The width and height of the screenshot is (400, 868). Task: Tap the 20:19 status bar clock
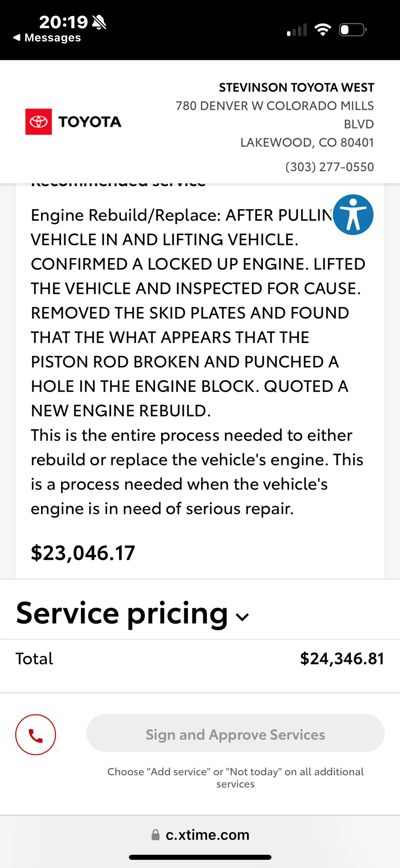pos(63,22)
